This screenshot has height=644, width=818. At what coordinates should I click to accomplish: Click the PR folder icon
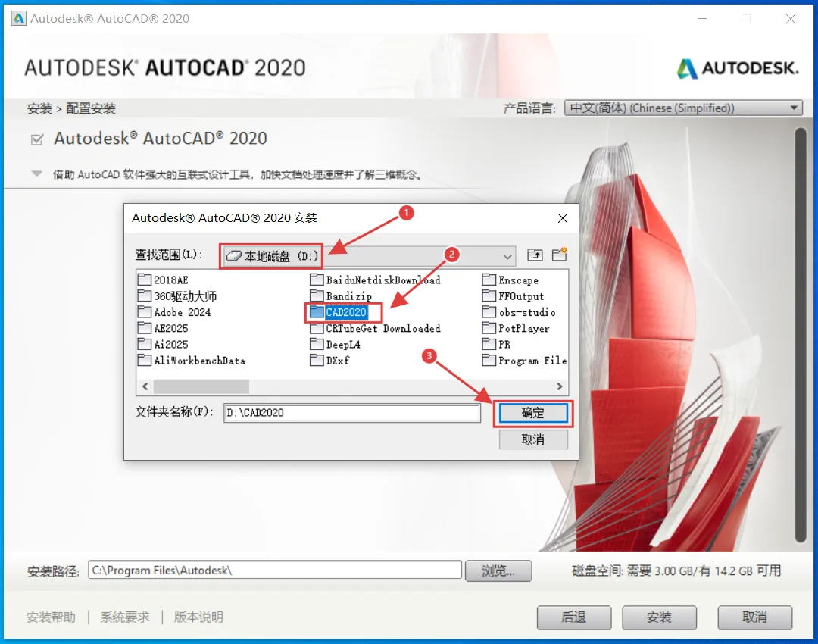pos(489,345)
